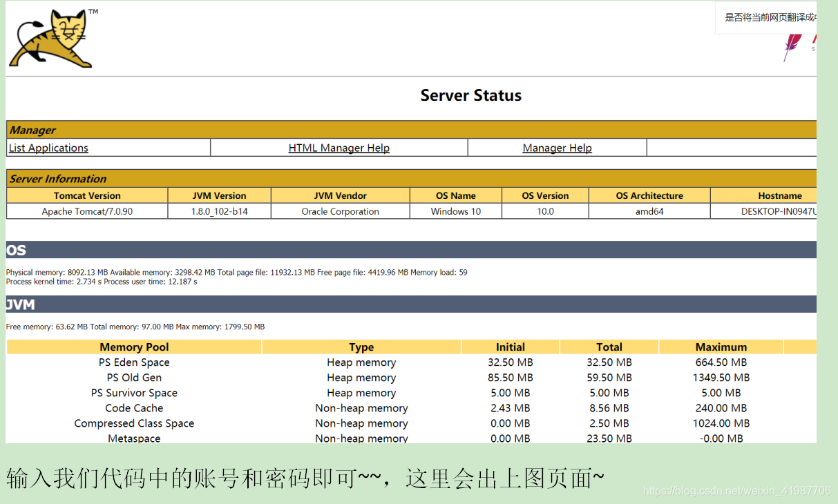Click the -0.00 MB maximum value
Image resolution: width=838 pixels, height=504 pixels.
[721, 438]
